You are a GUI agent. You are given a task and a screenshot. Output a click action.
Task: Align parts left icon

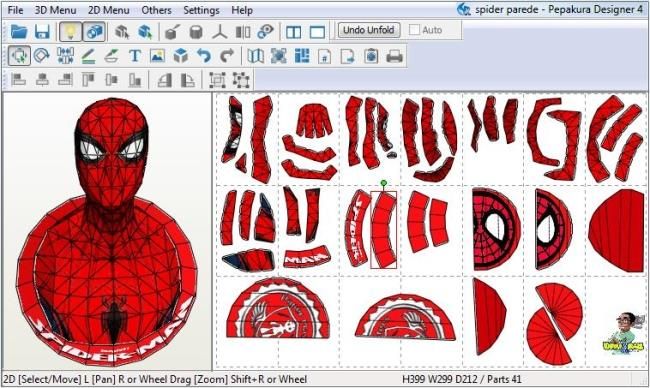18,79
